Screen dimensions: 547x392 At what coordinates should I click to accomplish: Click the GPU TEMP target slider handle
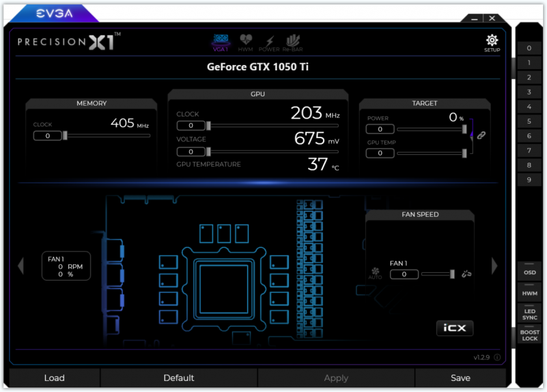[x=464, y=154]
